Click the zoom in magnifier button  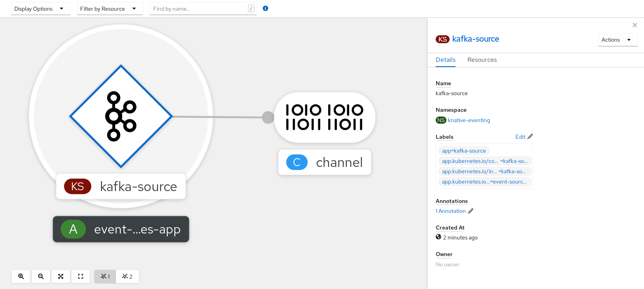point(21,276)
